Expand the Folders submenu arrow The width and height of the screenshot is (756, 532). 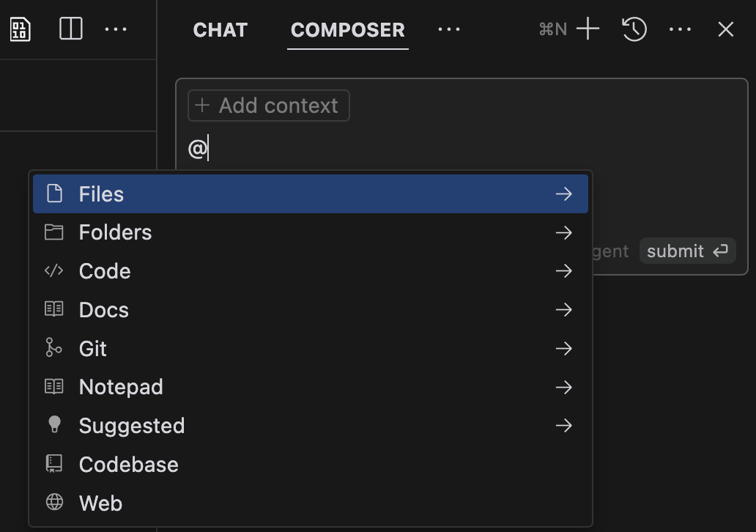tap(563, 232)
